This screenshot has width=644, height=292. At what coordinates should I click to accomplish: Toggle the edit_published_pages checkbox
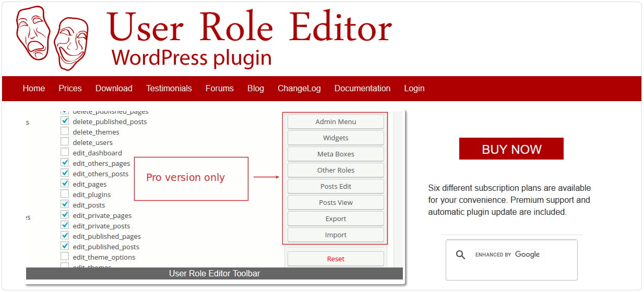[x=65, y=236]
